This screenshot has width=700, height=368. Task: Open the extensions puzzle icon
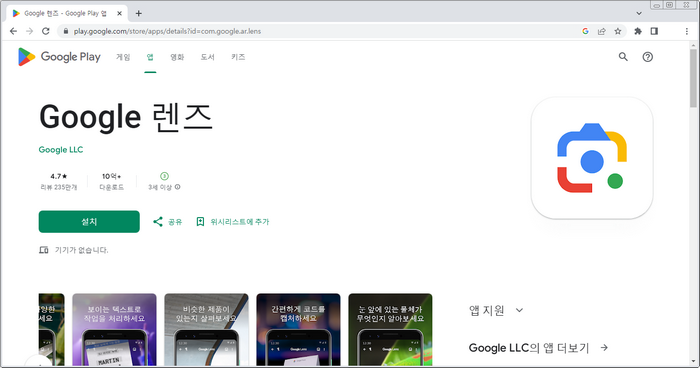(x=638, y=31)
